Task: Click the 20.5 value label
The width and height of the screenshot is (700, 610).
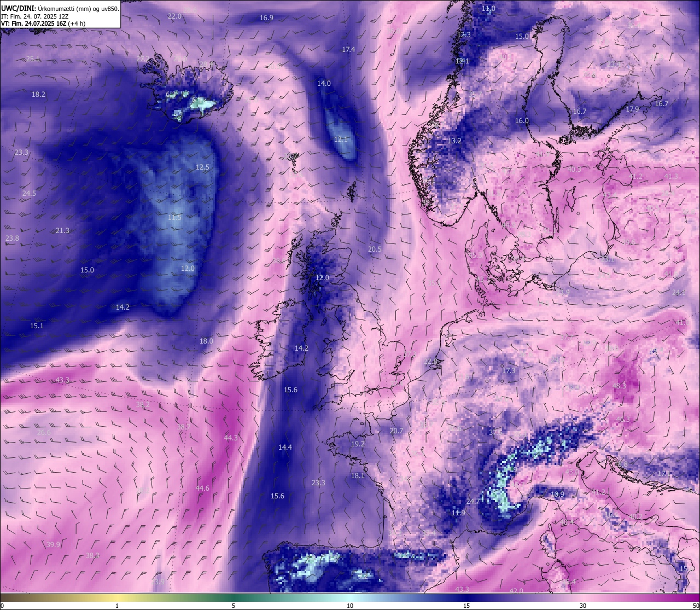Action: (x=375, y=249)
